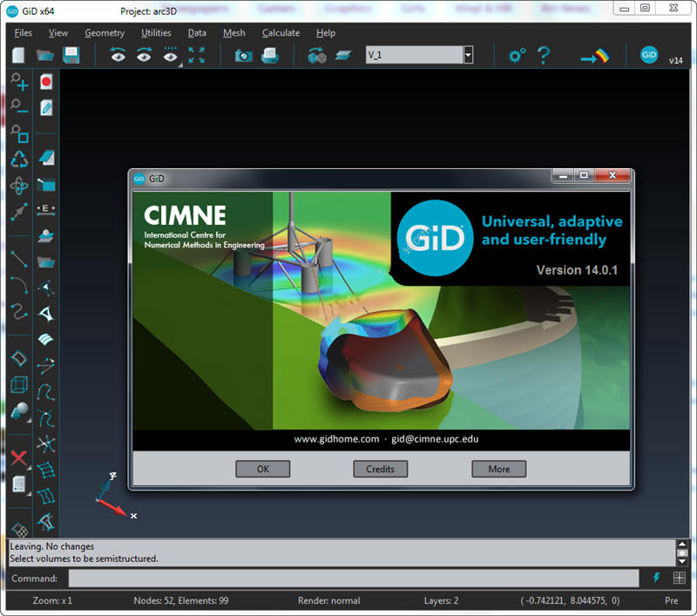697x616 pixels.
Task: Click the message log scroll up arrow
Action: tap(682, 544)
